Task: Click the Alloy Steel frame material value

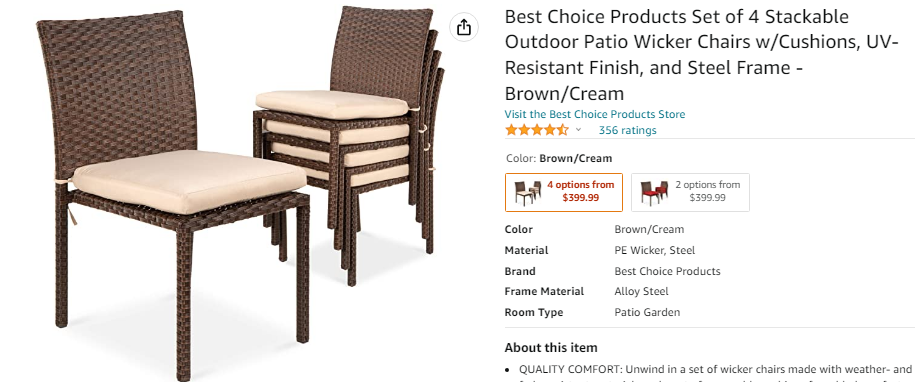Action: [641, 291]
